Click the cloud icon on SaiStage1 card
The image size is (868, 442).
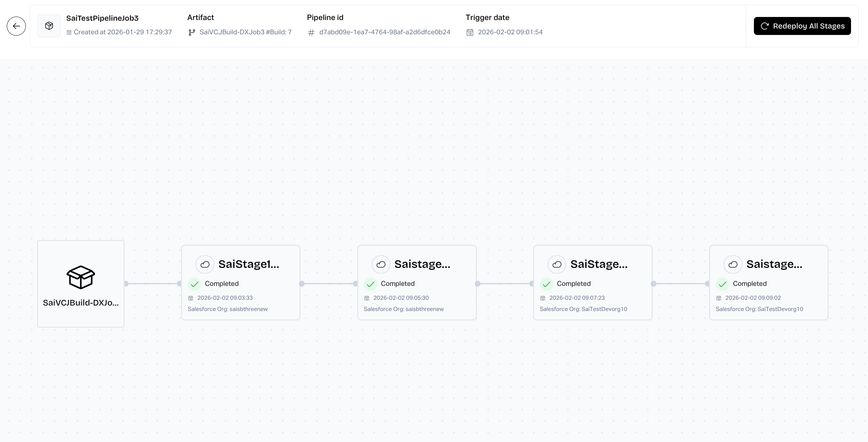(x=205, y=264)
